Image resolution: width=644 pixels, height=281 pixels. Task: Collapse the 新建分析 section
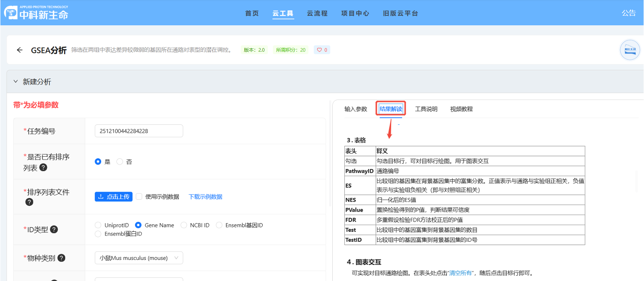[x=17, y=81]
